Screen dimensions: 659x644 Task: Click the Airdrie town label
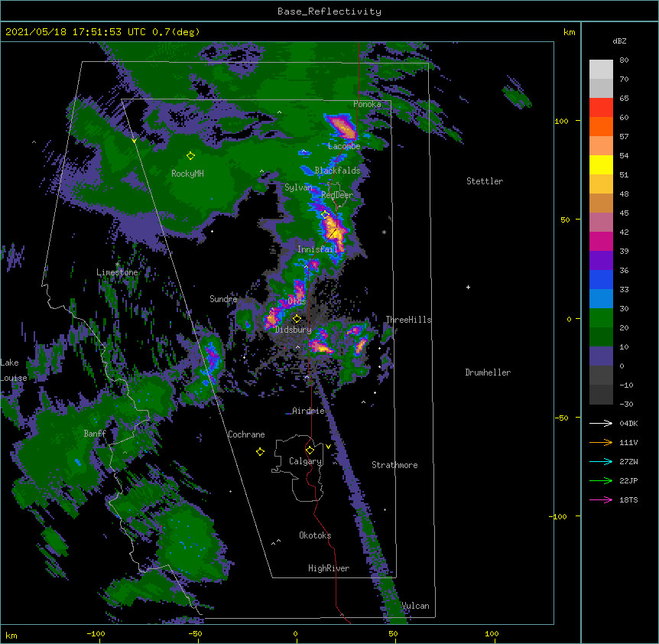308,411
